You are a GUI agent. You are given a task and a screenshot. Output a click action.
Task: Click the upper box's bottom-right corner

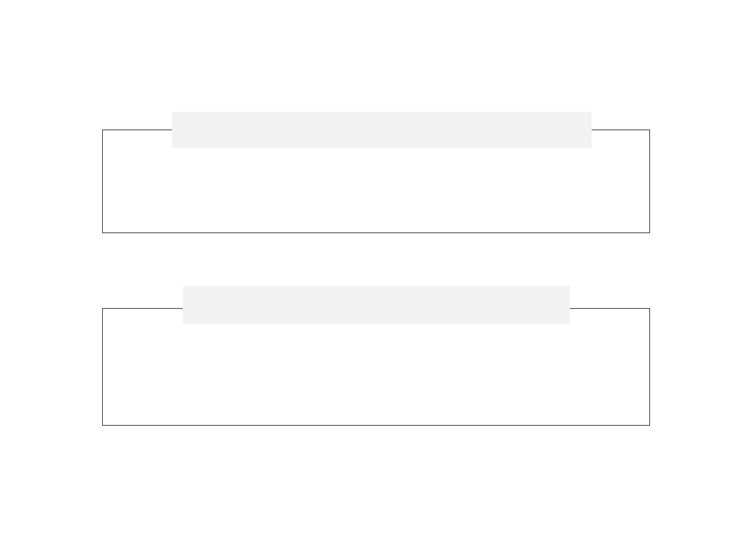tap(649, 233)
